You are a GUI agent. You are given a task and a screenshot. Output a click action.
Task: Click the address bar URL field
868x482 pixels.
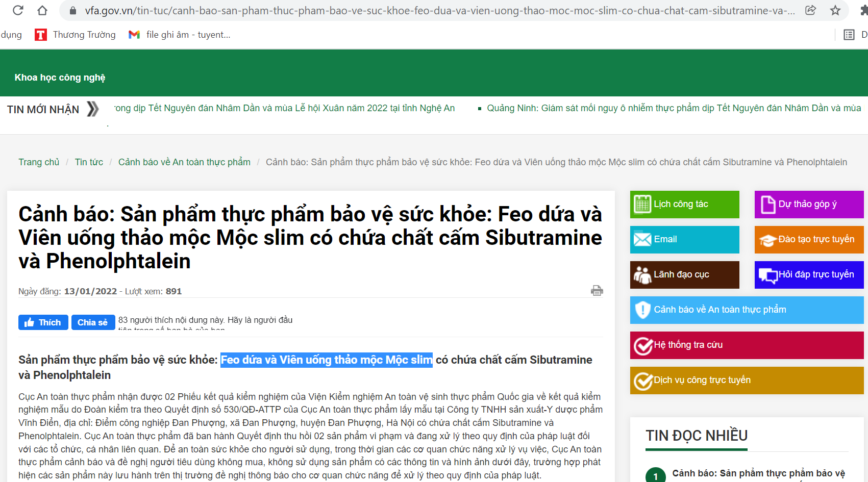[439, 10]
